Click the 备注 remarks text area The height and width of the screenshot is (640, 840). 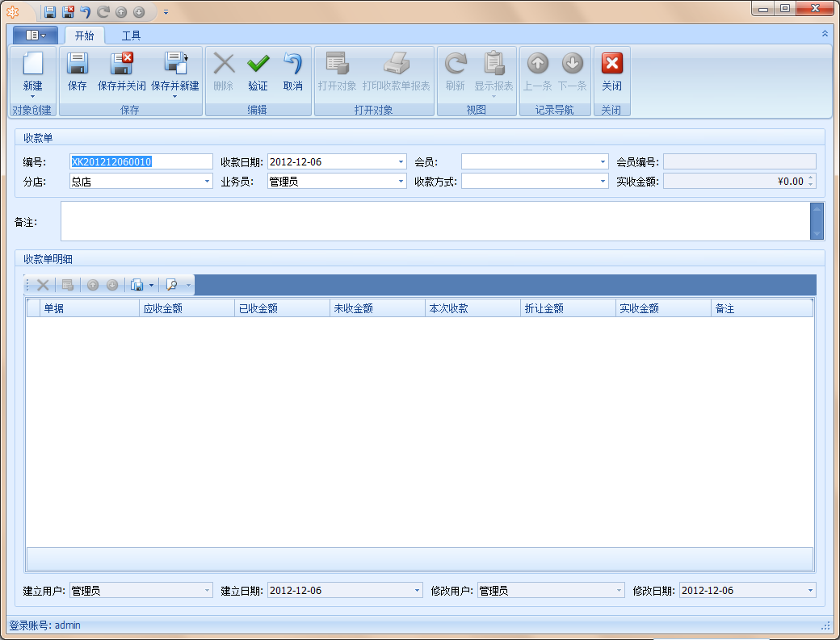pos(435,221)
